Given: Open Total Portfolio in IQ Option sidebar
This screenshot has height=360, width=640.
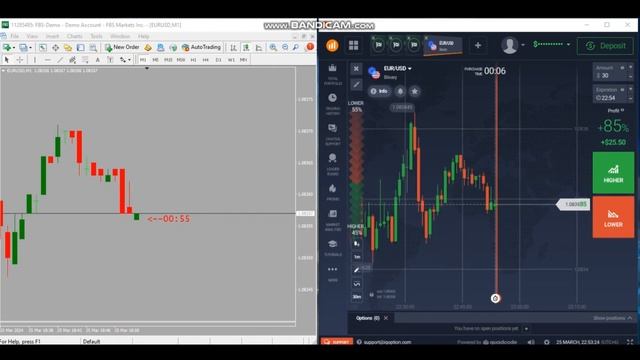Looking at the screenshot, I should [x=333, y=74].
